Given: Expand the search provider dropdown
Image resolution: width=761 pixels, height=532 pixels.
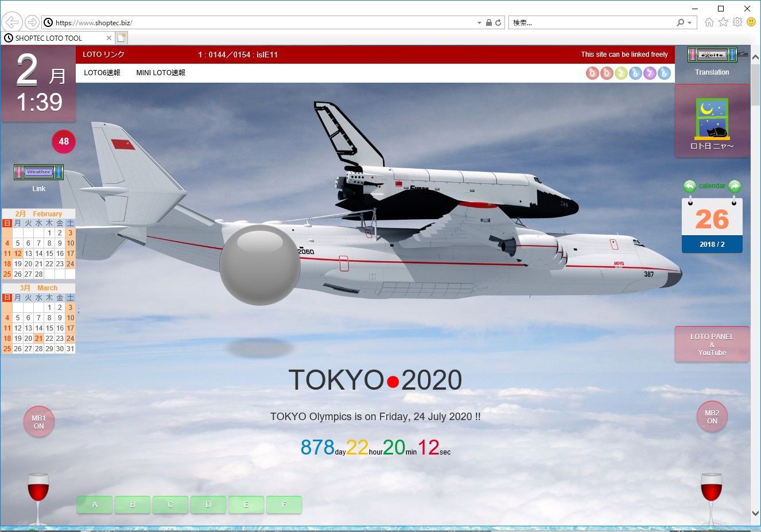Looking at the screenshot, I should point(690,23).
